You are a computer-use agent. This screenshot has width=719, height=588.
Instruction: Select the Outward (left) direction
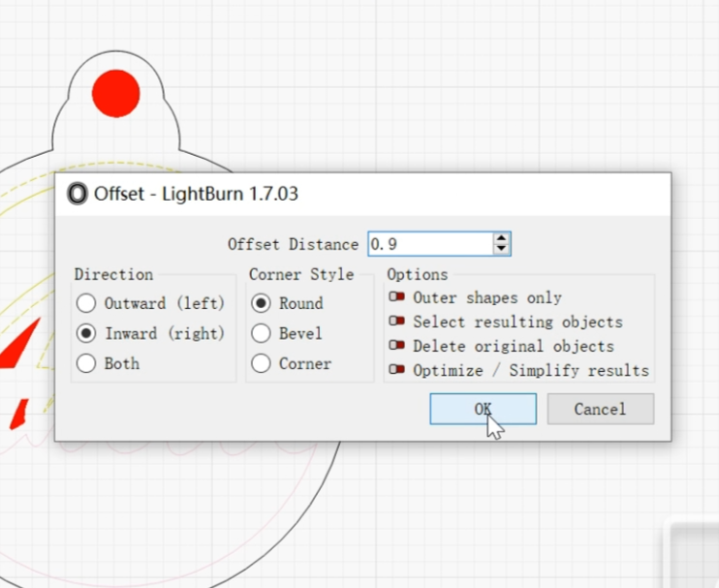click(x=86, y=303)
